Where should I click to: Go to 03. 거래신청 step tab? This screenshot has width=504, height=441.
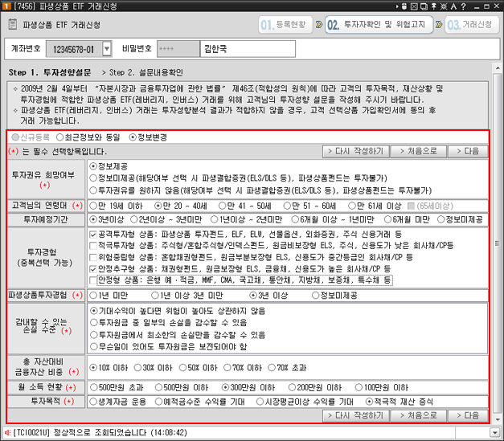(472, 24)
